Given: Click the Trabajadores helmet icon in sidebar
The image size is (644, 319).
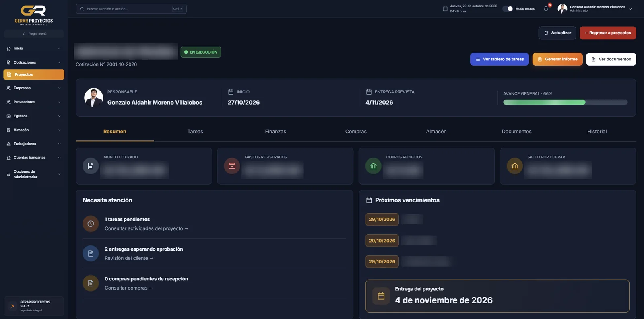Looking at the screenshot, I should coord(9,144).
